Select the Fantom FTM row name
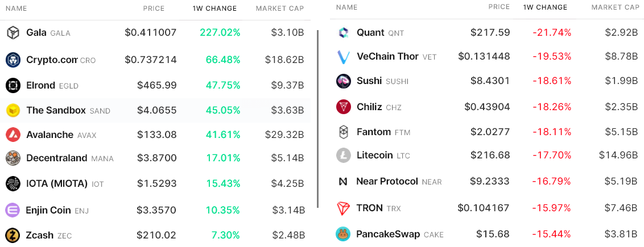The width and height of the screenshot is (644, 247). click(383, 132)
